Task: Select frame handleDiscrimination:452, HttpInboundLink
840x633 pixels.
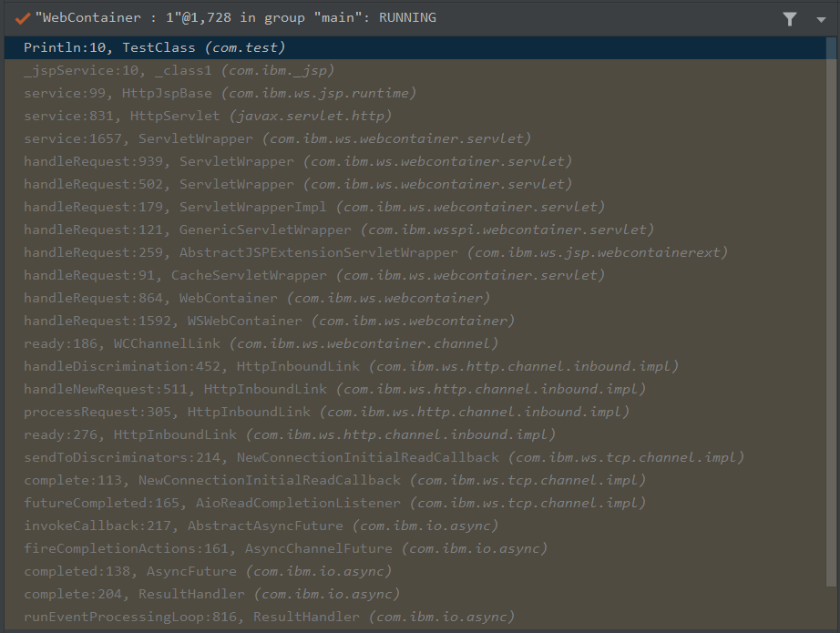Action: point(415,366)
